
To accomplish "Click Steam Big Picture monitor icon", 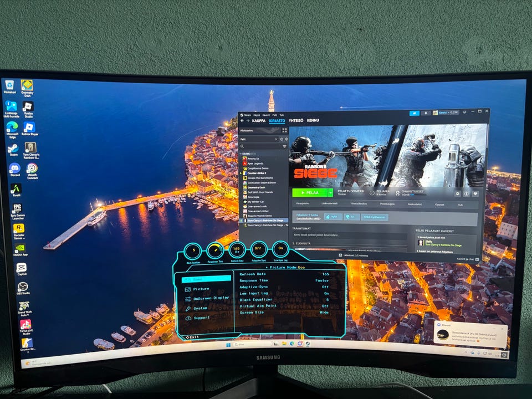I will (x=464, y=112).
